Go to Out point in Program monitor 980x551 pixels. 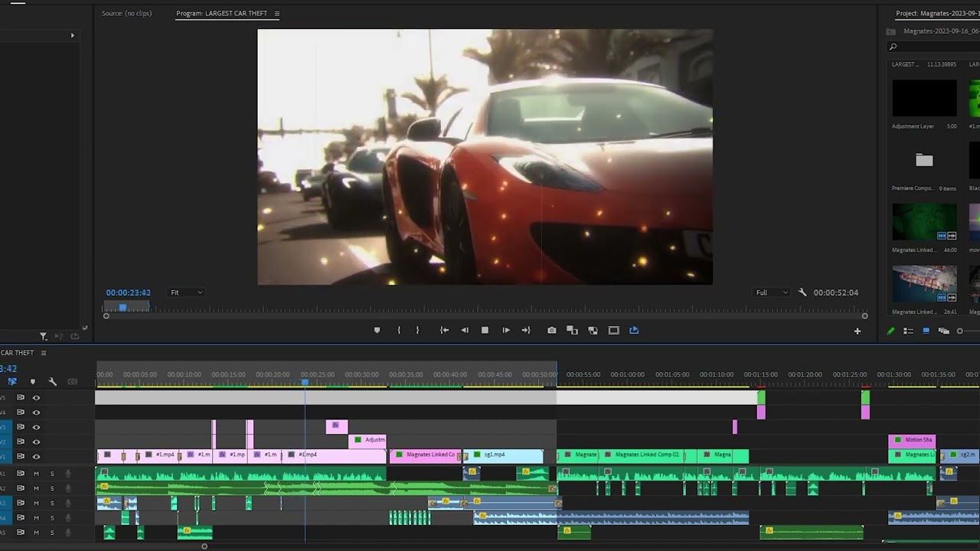pyautogui.click(x=526, y=331)
